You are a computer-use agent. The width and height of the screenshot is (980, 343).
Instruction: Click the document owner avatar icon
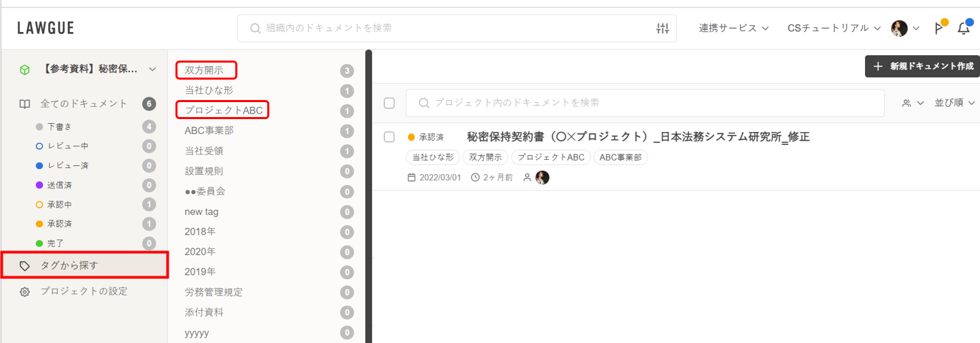point(542,178)
